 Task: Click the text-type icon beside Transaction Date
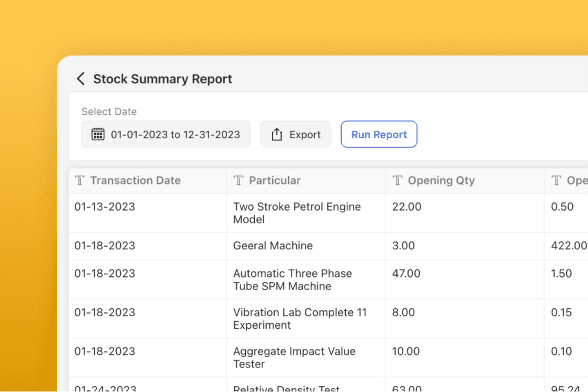[80, 180]
